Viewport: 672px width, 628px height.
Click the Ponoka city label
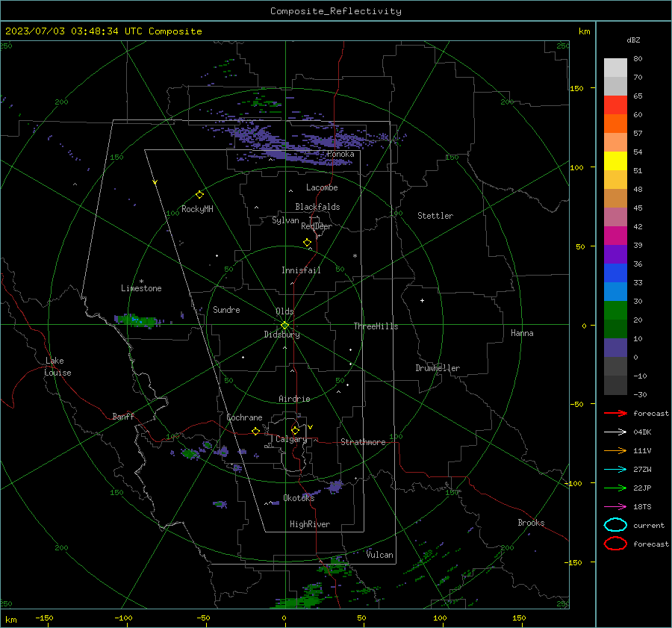(340, 154)
